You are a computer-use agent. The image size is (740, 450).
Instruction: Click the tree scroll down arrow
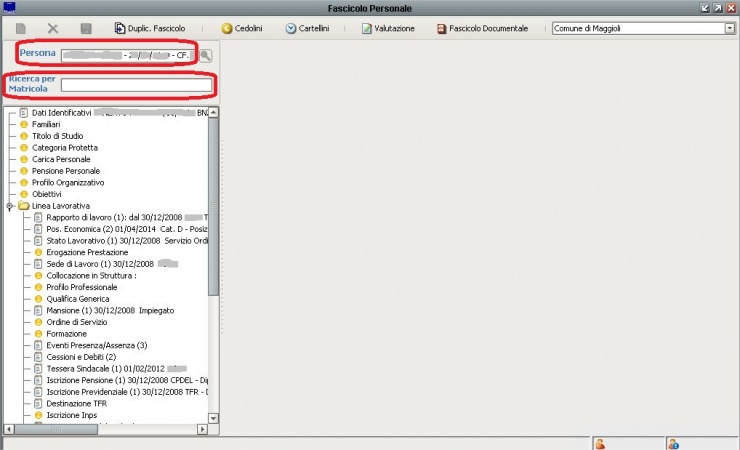213,418
